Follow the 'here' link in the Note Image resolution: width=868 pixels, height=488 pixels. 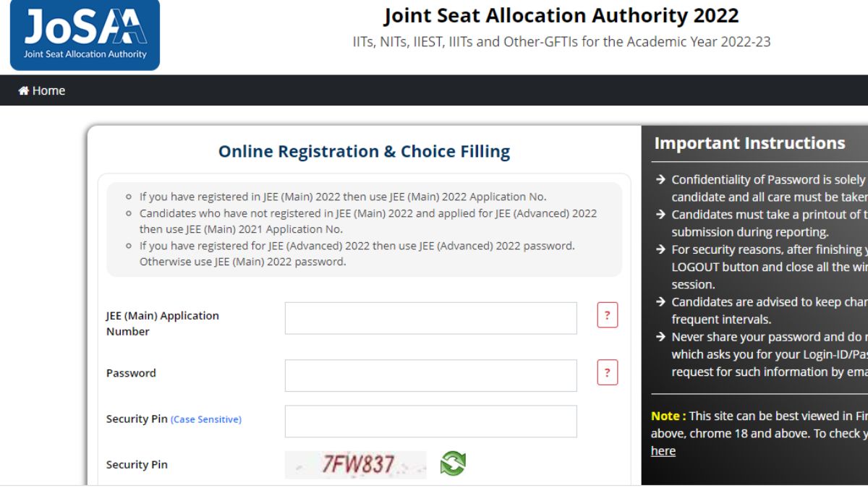(663, 450)
